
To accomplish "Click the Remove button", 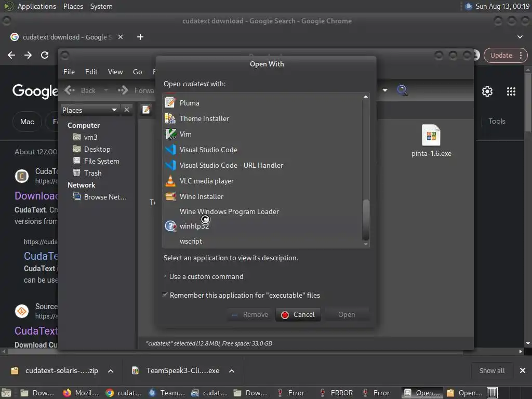I will pos(250,314).
